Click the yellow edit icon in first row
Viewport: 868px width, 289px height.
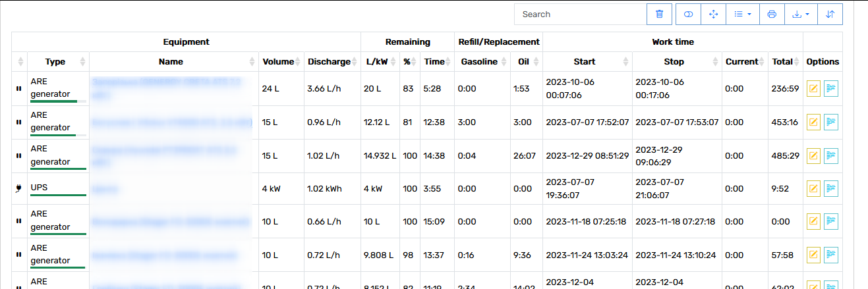click(813, 88)
